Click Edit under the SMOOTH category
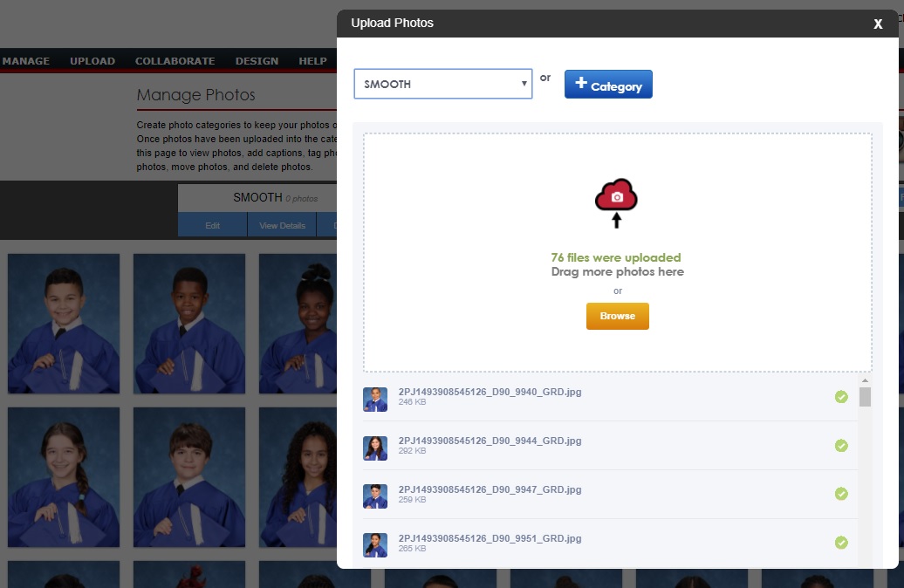Screen dimensions: 904x588 (x=212, y=225)
